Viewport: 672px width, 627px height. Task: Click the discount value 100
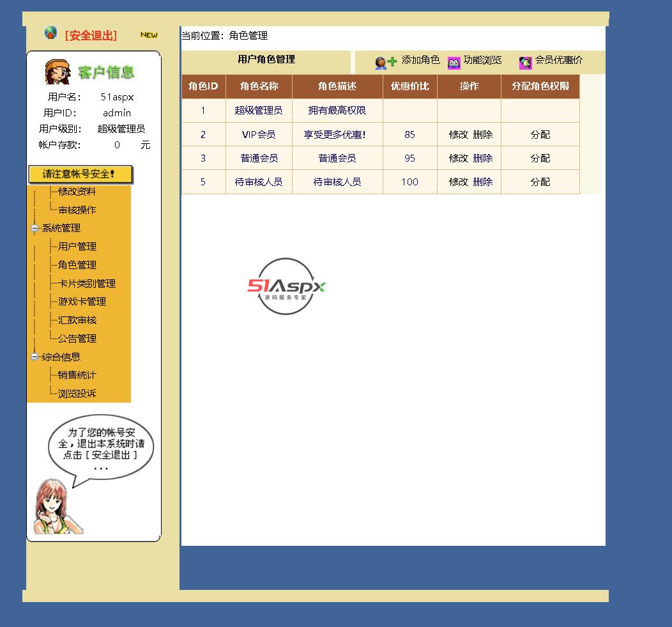click(x=409, y=182)
